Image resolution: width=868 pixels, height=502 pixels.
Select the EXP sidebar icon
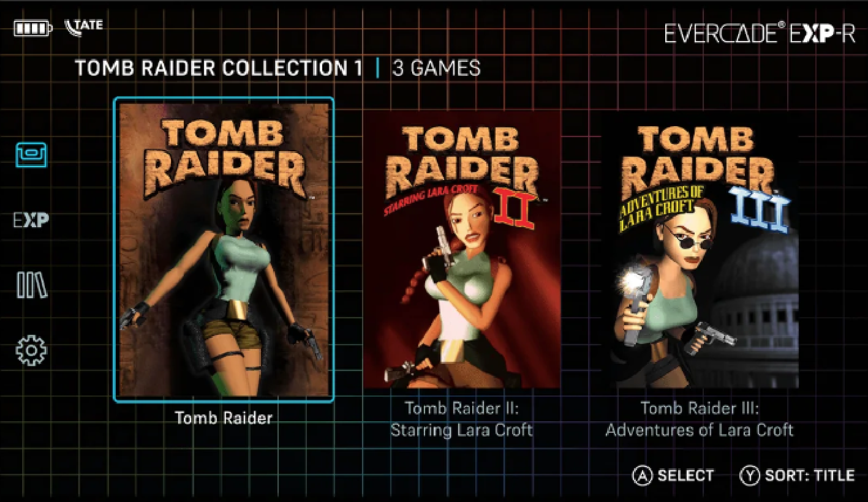click(x=31, y=220)
